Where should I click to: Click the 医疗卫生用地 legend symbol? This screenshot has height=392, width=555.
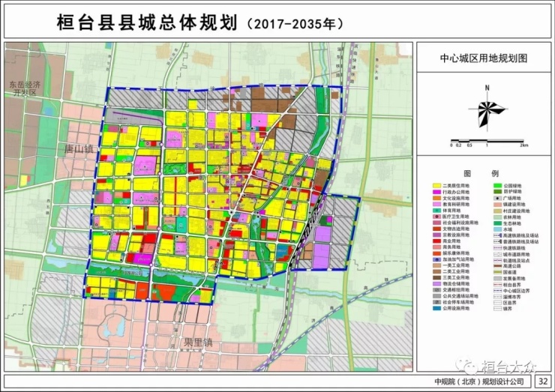(x=435, y=217)
